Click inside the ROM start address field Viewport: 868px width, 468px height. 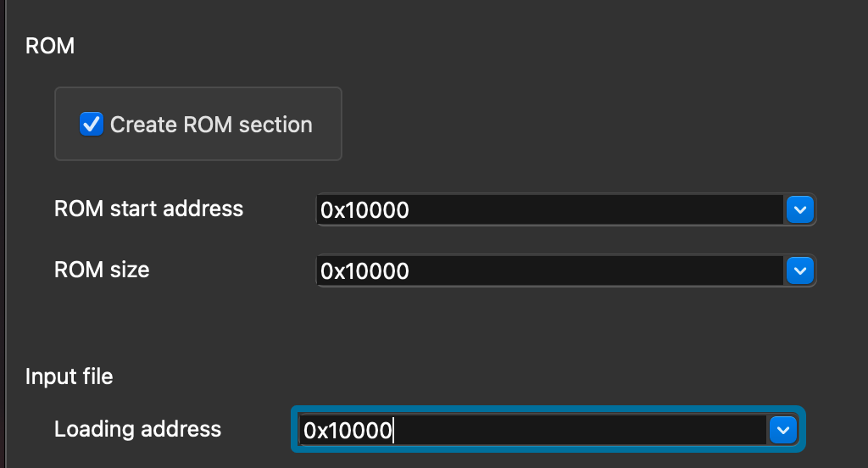[x=549, y=209]
